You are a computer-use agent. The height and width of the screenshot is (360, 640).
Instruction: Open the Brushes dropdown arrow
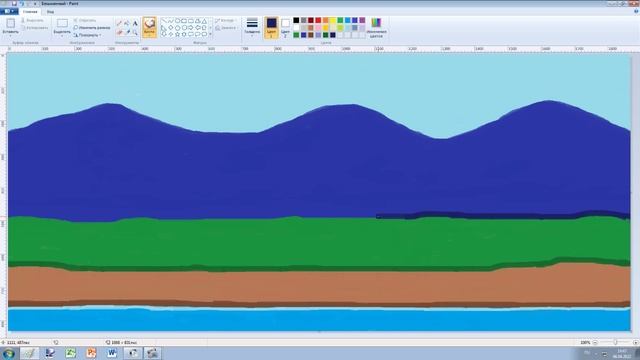click(x=149, y=35)
